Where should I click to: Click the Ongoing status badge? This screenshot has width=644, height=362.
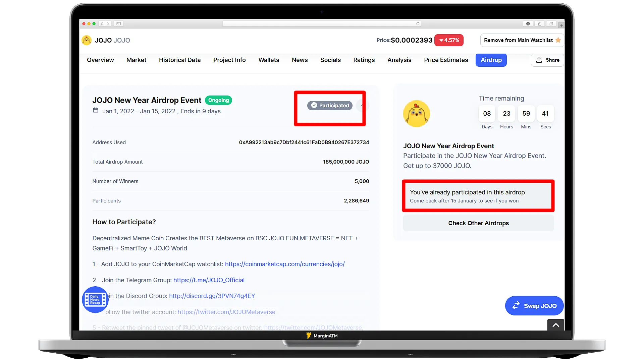(218, 100)
